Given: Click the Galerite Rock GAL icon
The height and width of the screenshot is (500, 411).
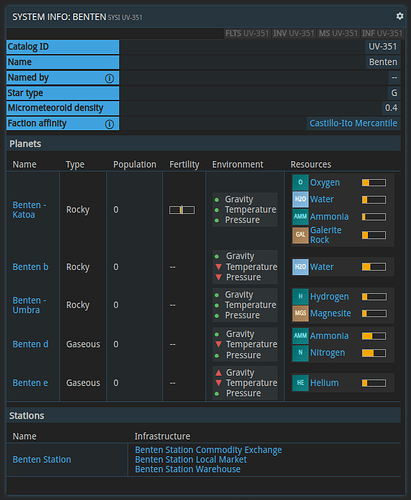Looking at the screenshot, I should [300, 235].
